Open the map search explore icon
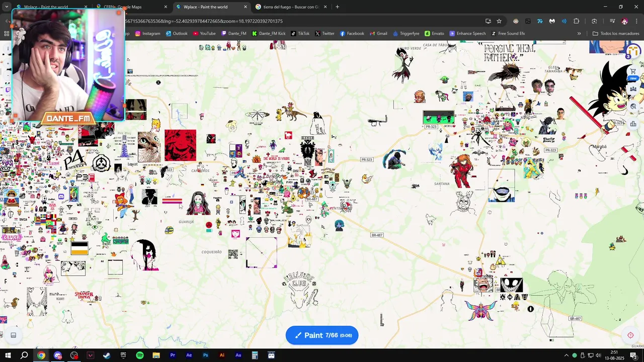This screenshot has height=362, width=644. click(633, 107)
